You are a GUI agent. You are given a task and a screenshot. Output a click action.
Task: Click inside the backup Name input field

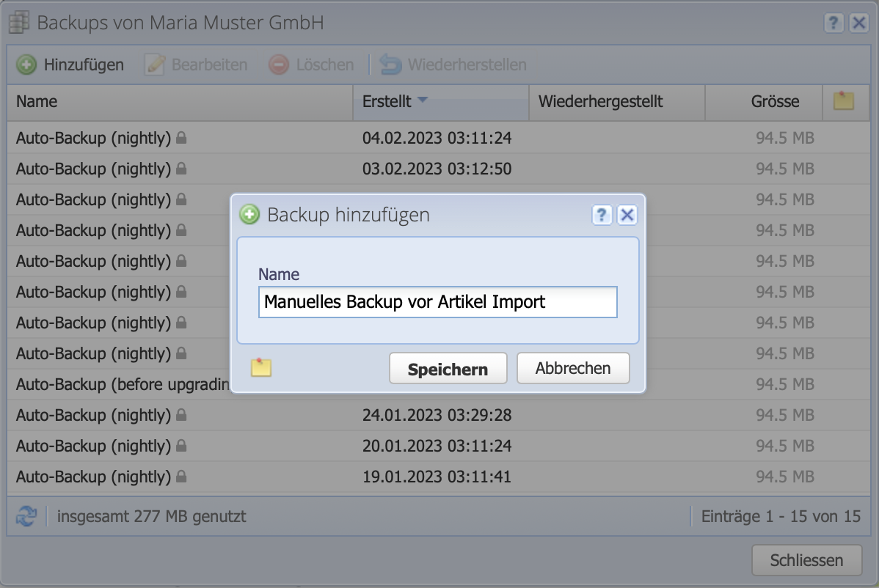(x=437, y=302)
